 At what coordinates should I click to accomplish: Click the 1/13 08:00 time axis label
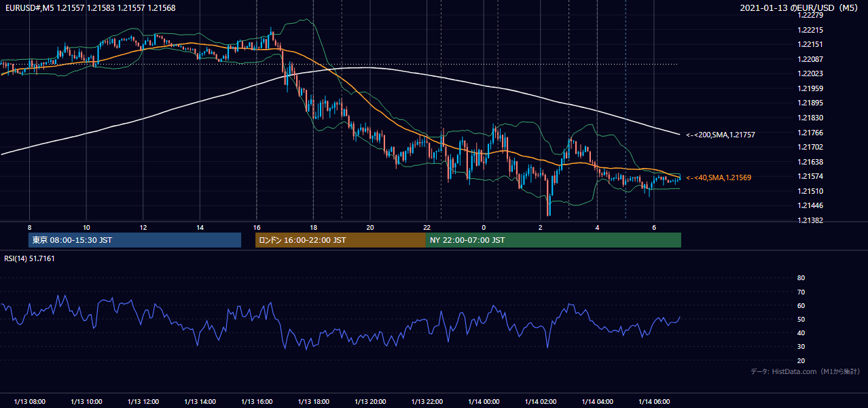tap(29, 401)
